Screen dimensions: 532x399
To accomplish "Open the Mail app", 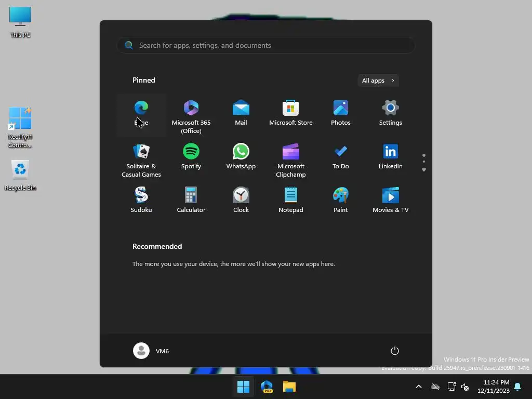I will [241, 115].
